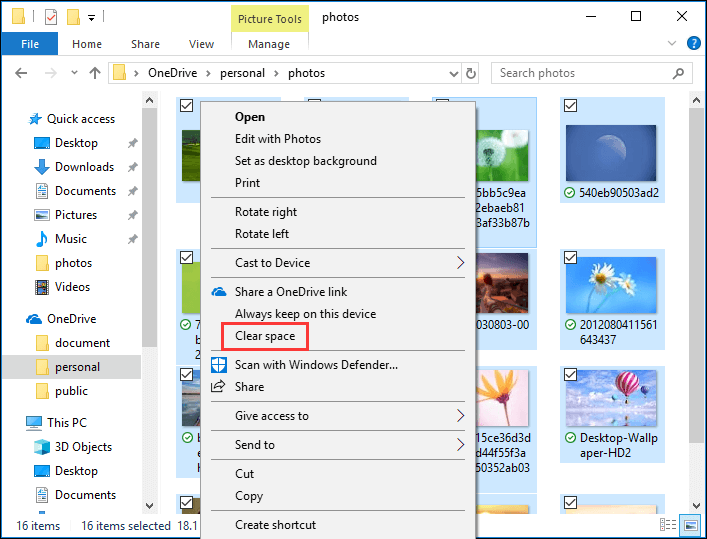
Task: Refresh the photos folder view
Action: tap(471, 73)
